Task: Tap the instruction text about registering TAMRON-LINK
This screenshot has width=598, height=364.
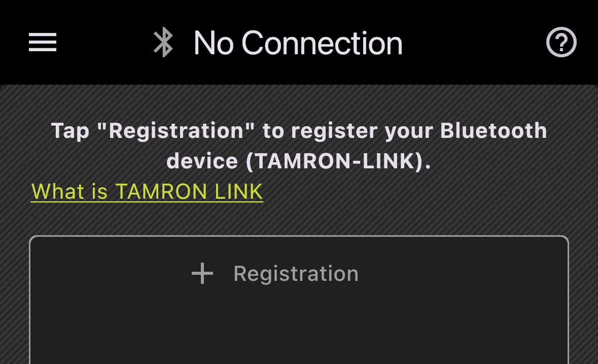Action: (298, 144)
